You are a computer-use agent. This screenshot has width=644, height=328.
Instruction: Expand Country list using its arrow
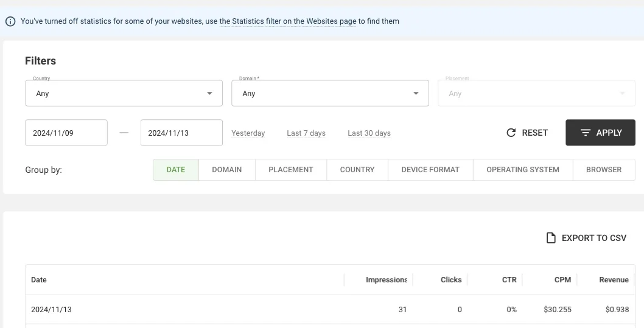(209, 94)
